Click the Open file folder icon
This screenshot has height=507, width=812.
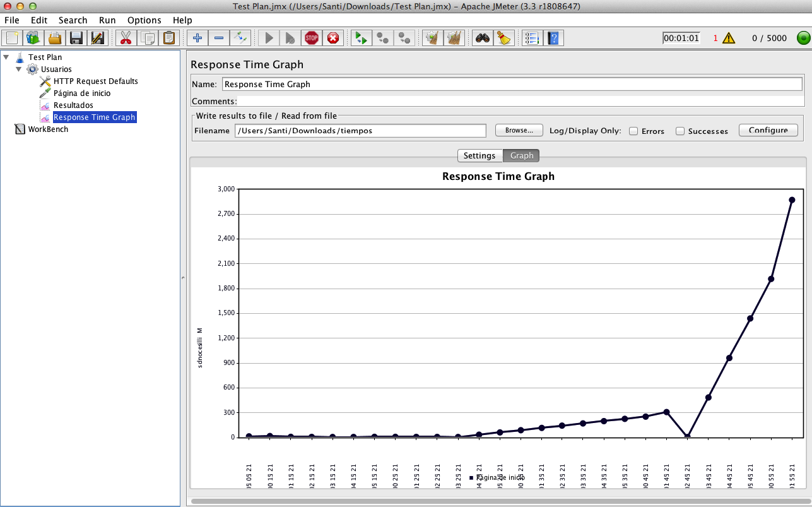click(55, 38)
